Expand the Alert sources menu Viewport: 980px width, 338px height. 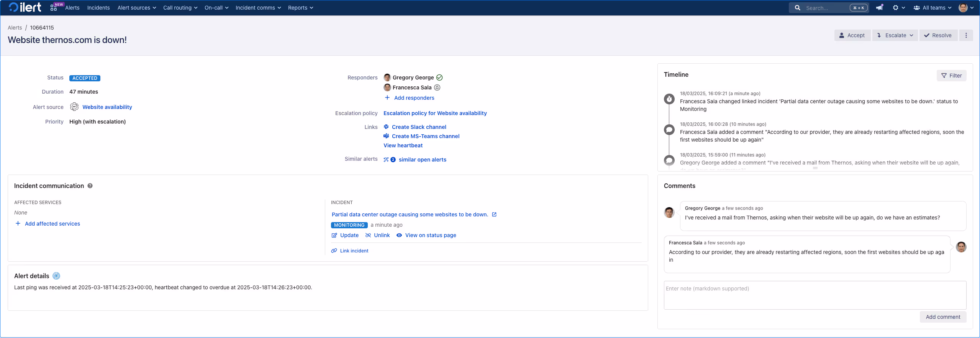[137, 8]
